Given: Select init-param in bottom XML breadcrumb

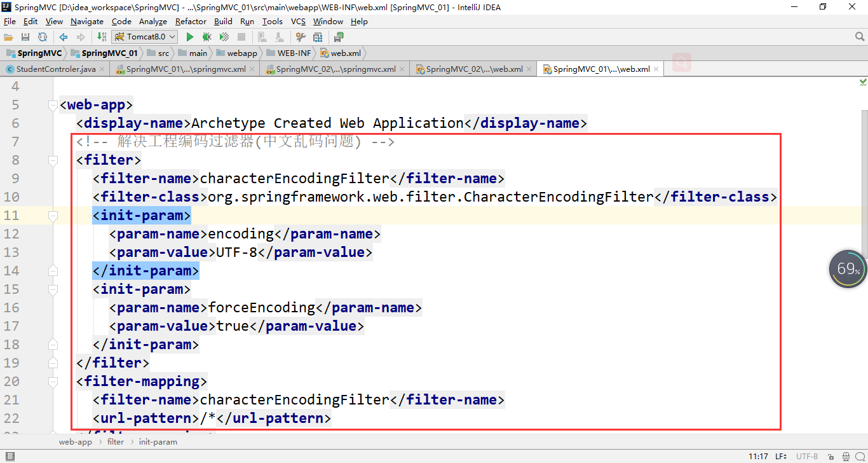Looking at the screenshot, I should tap(158, 441).
